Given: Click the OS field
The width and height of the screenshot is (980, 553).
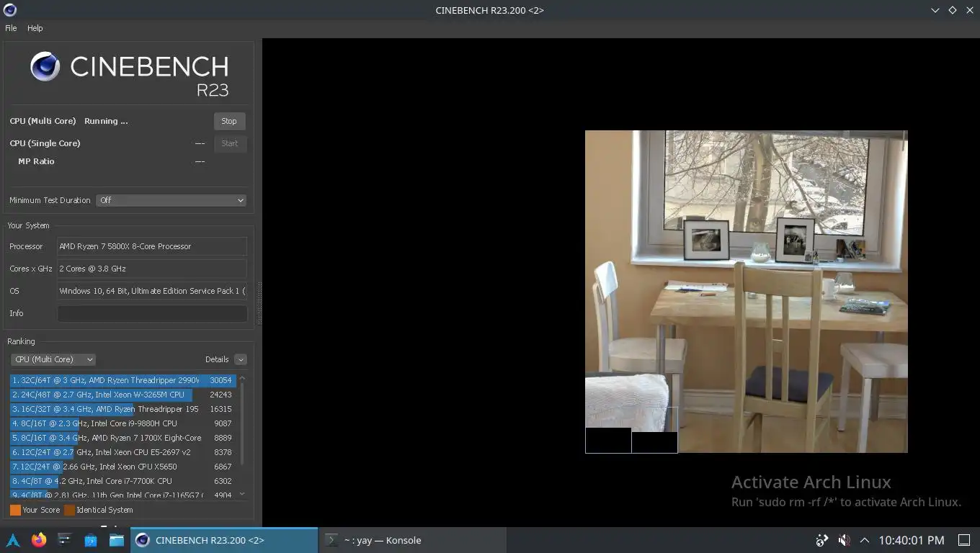Looking at the screenshot, I should tap(152, 291).
